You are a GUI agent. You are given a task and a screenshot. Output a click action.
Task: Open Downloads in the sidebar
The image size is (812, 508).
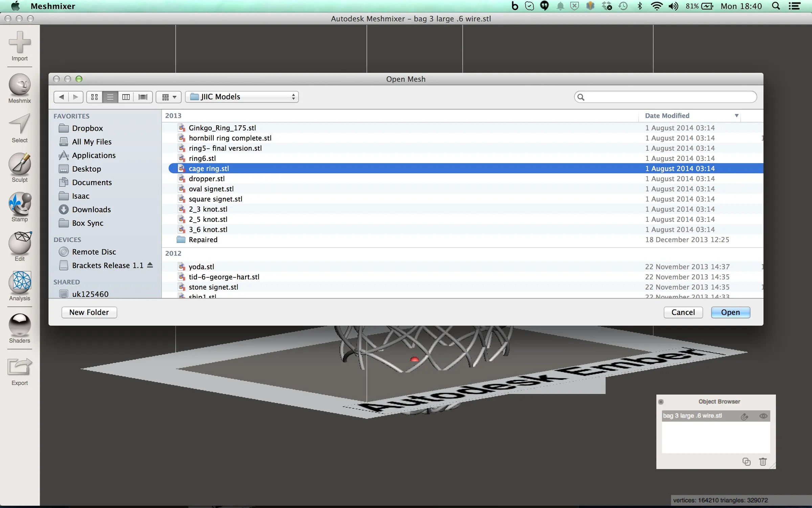[91, 209]
